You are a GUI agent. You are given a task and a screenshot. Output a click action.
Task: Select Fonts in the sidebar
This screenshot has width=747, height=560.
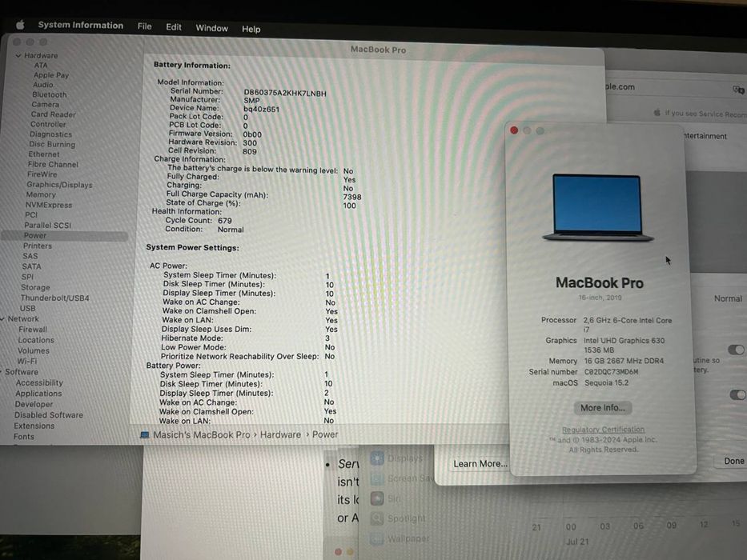tap(24, 437)
